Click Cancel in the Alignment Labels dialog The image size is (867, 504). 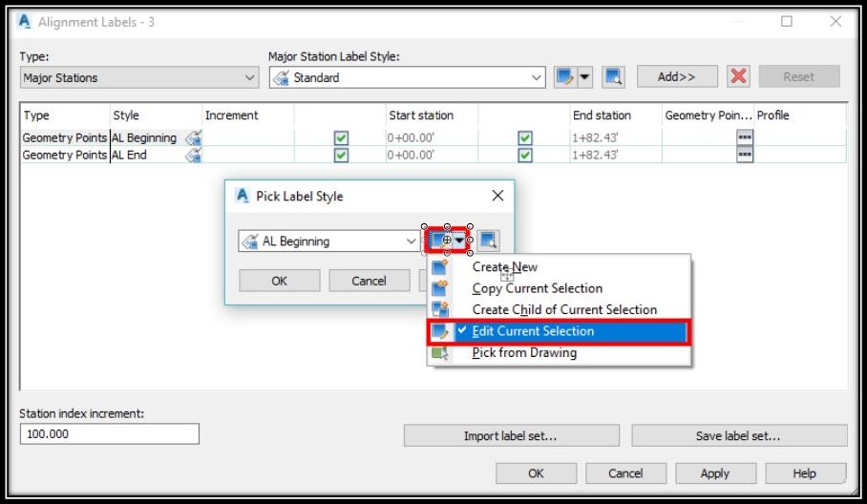626,473
